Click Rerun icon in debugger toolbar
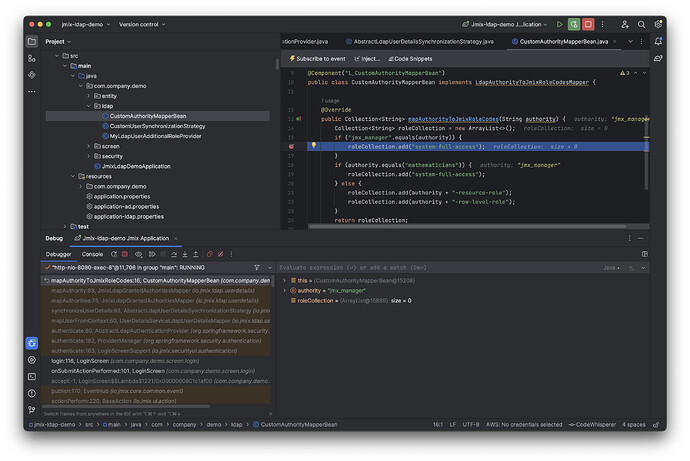The image size is (690, 461). click(114, 254)
